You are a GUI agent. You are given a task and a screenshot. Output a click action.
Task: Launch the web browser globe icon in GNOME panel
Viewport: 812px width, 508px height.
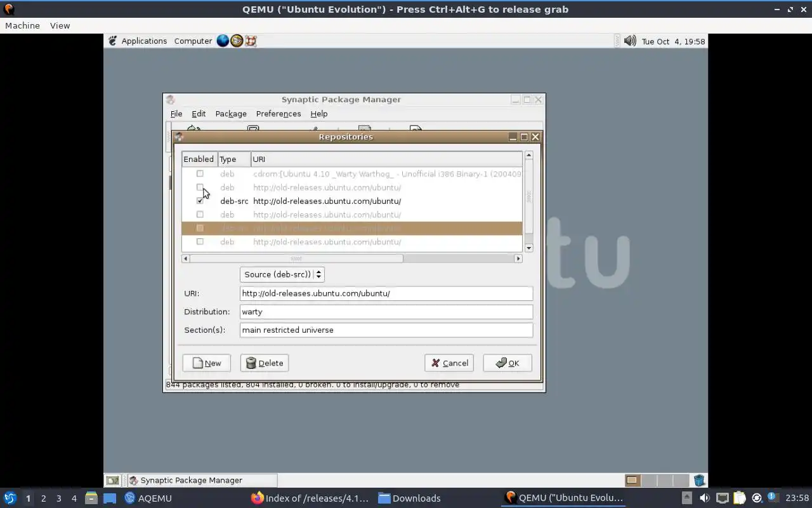[223, 41]
